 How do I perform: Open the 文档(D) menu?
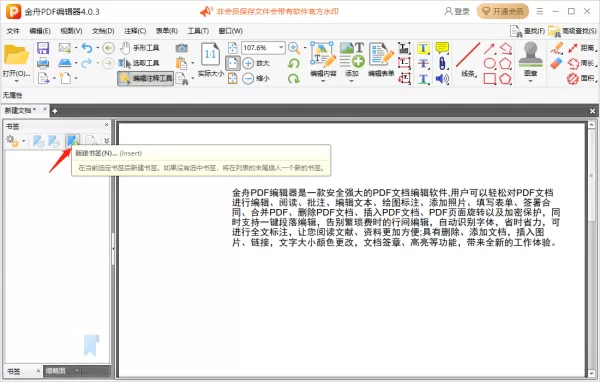[103, 31]
